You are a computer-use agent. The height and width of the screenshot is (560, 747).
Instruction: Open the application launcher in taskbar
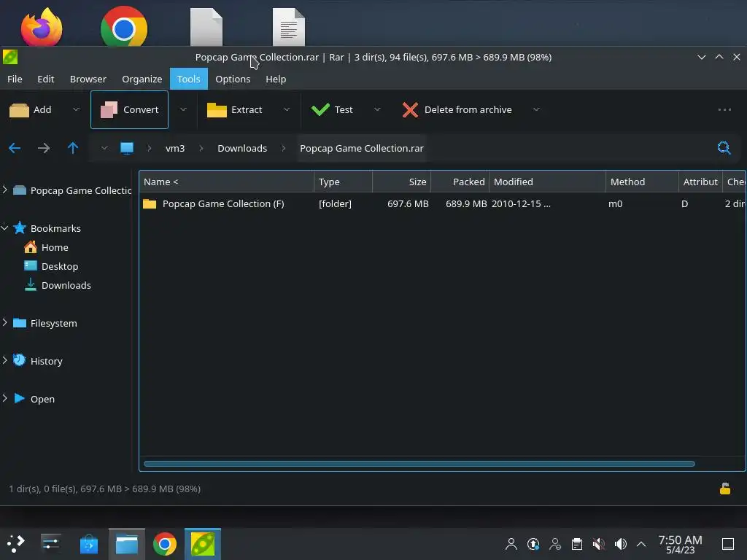click(15, 544)
